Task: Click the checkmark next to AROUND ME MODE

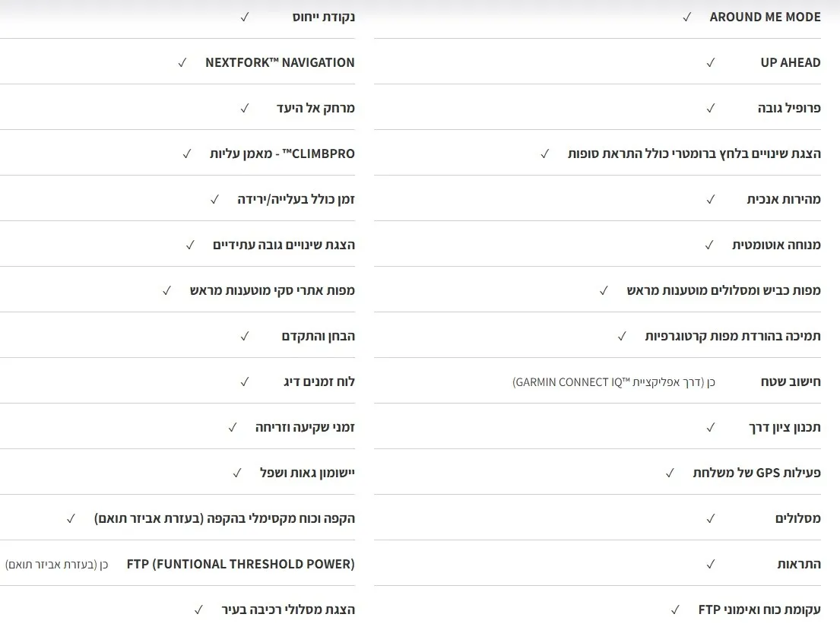Action: [687, 17]
